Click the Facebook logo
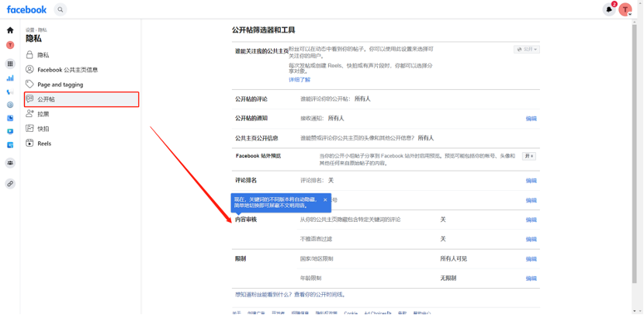The image size is (644, 315). 27,9
